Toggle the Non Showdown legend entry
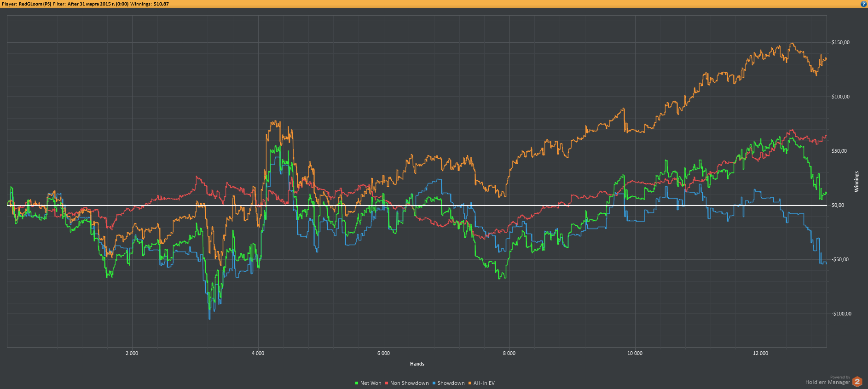This screenshot has height=389, width=868. [407, 383]
